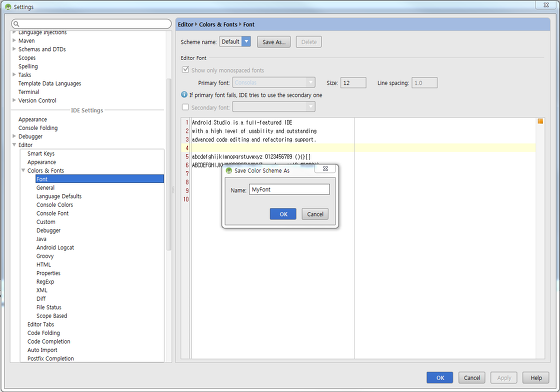Screen dimensions: 560x392
Task: Enable the Secondary font checkbox
Action: point(185,107)
